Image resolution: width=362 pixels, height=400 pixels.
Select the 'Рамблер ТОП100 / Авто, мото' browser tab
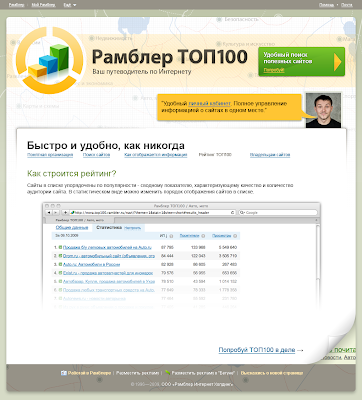pos(79,220)
